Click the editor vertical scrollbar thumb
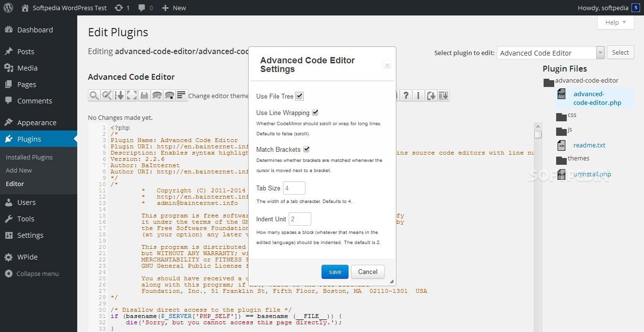 538,134
